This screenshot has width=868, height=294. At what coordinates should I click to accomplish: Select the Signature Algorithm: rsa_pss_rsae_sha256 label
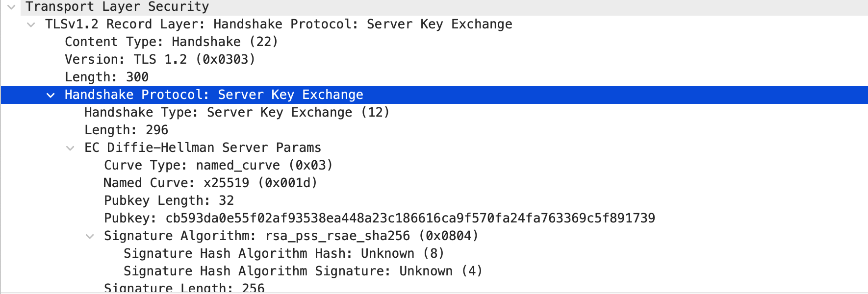(291, 236)
